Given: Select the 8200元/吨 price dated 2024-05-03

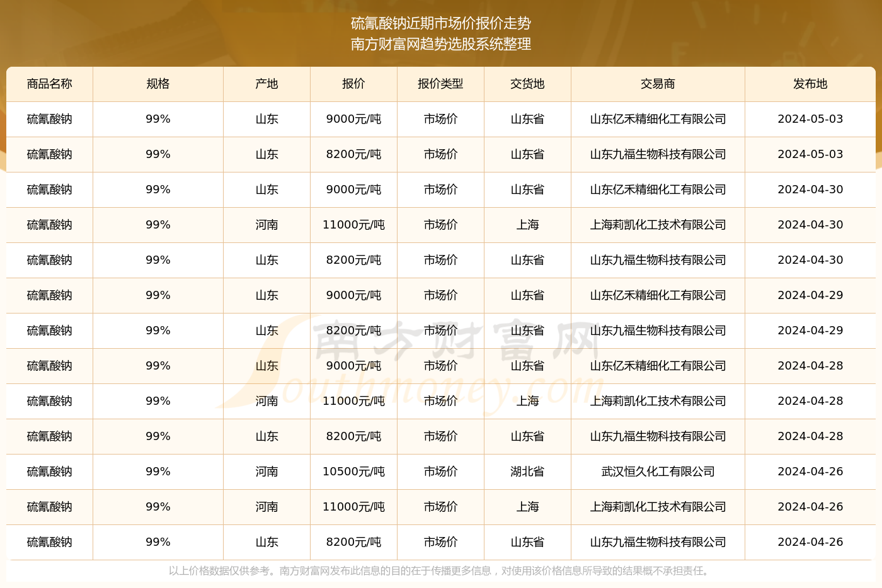Looking at the screenshot, I should (x=354, y=154).
